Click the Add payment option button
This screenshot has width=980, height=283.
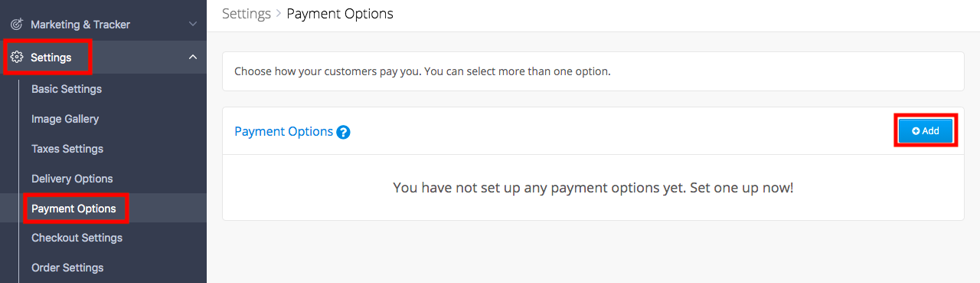[926, 131]
